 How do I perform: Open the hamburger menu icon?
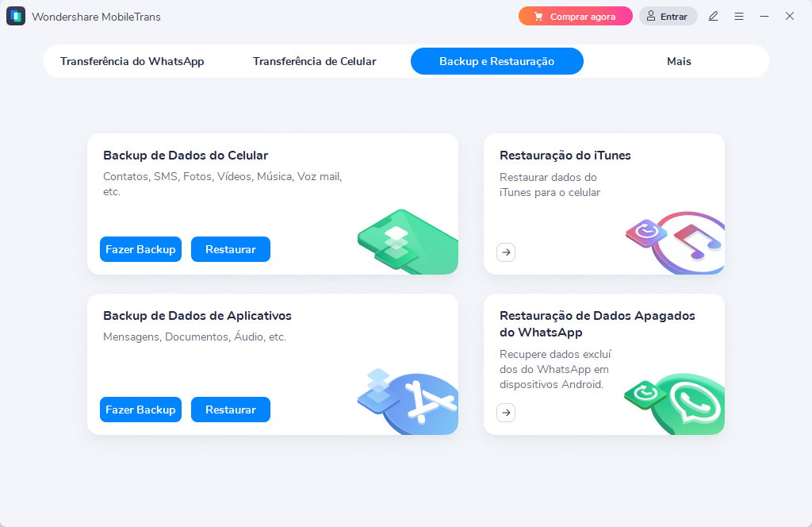[x=739, y=16]
